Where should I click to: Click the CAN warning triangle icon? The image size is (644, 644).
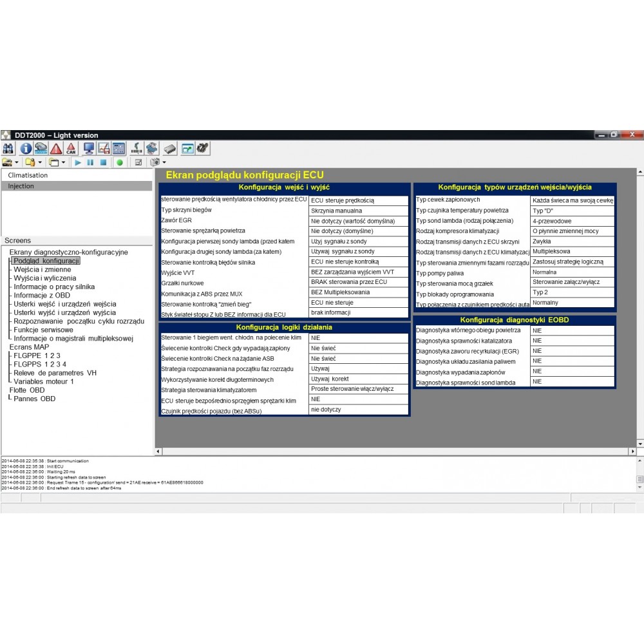(x=71, y=149)
